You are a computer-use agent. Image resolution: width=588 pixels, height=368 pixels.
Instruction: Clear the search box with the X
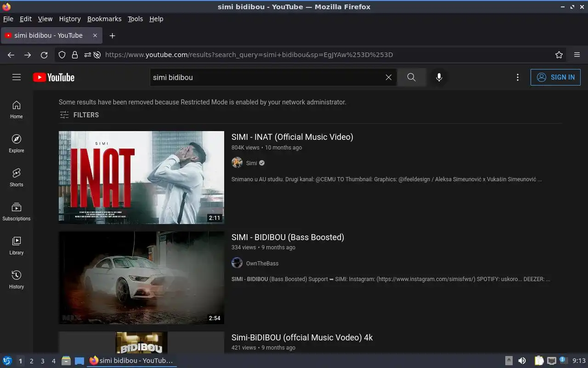click(x=389, y=77)
